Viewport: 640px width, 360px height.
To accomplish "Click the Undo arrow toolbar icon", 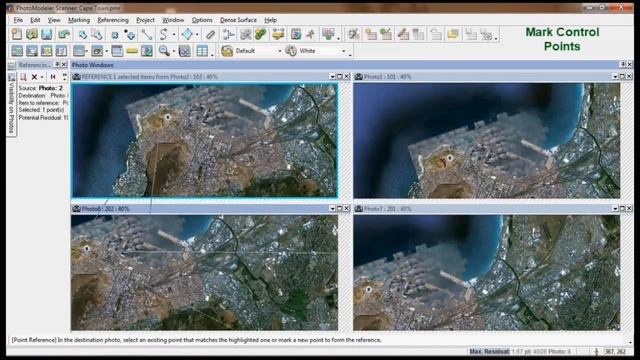I will pyautogui.click(x=64, y=34).
